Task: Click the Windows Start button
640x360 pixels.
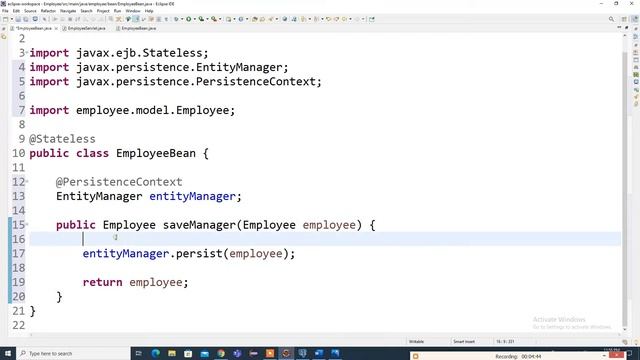Action: pos(8,353)
